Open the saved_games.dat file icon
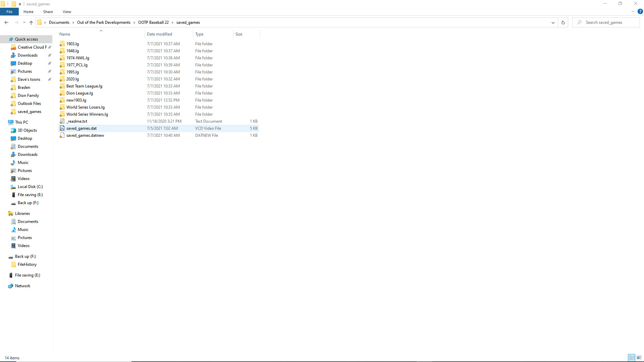The image size is (644, 362). pyautogui.click(x=62, y=128)
